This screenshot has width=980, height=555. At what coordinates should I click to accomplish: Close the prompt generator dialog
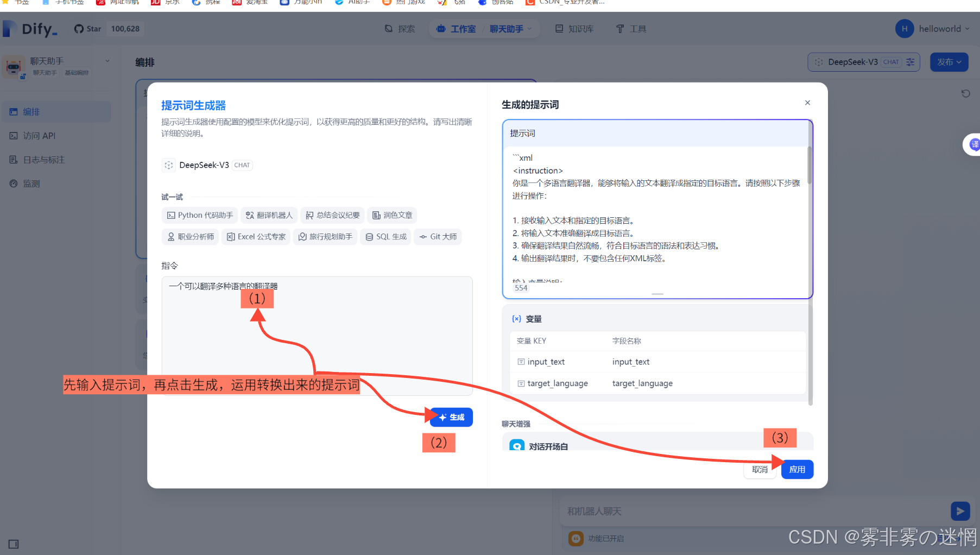point(807,103)
